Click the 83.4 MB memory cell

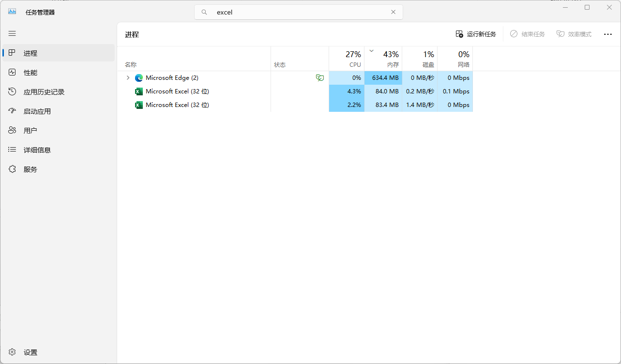click(383, 105)
